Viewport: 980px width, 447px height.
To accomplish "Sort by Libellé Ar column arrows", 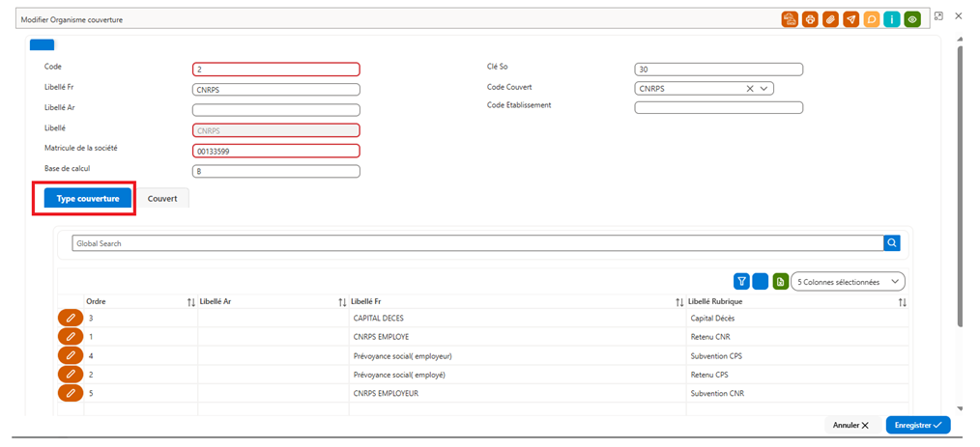I will [x=342, y=302].
